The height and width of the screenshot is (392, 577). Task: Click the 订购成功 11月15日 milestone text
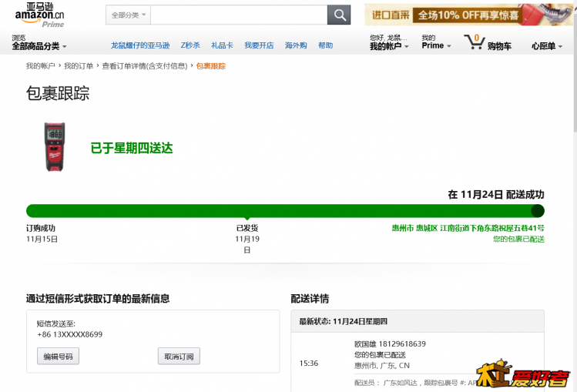tap(42, 233)
